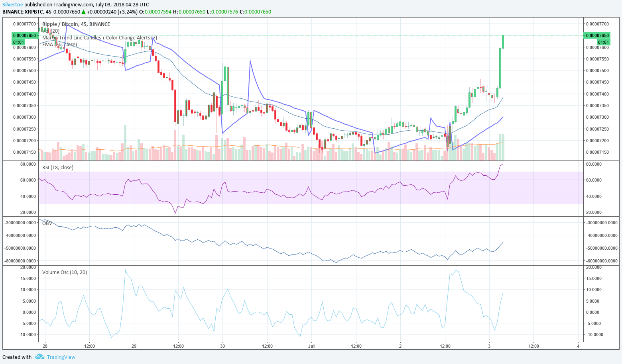This screenshot has height=364, width=622.
Task: Click the 3 date label on time axis
Action: tap(489, 346)
